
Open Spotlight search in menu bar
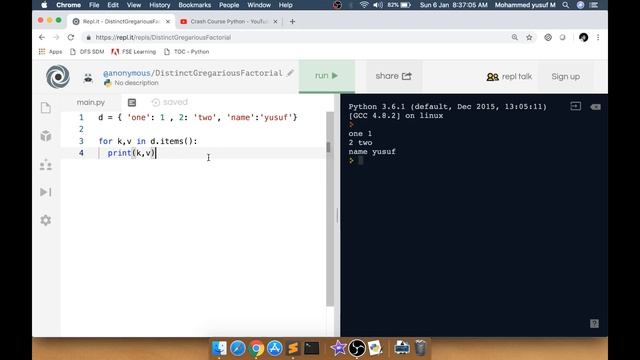(x=566, y=5)
